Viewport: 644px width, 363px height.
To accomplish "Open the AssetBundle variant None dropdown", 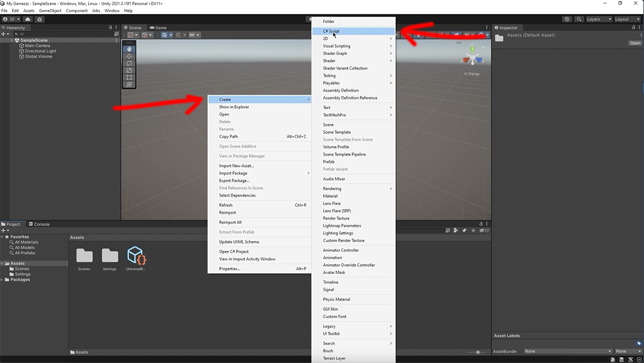I will [x=628, y=351].
